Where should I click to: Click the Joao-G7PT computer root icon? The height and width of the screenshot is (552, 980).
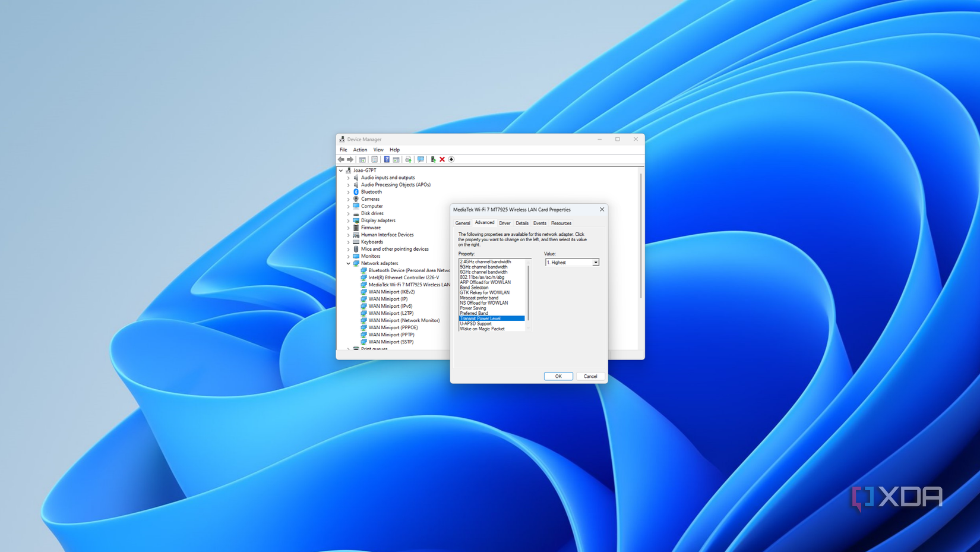tap(349, 171)
